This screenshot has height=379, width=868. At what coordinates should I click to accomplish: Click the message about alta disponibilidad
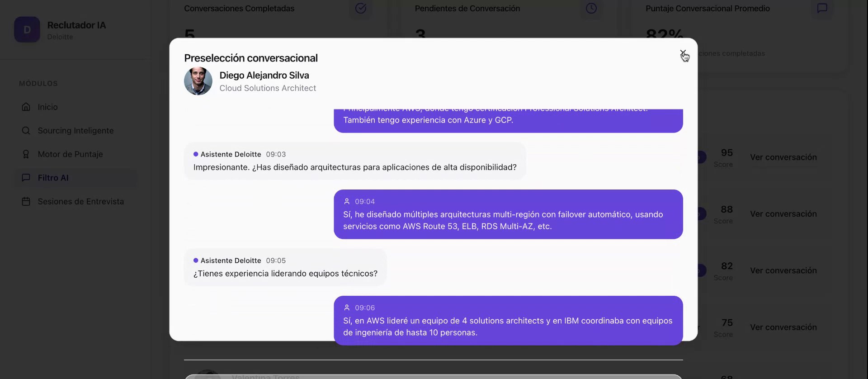[x=355, y=161]
